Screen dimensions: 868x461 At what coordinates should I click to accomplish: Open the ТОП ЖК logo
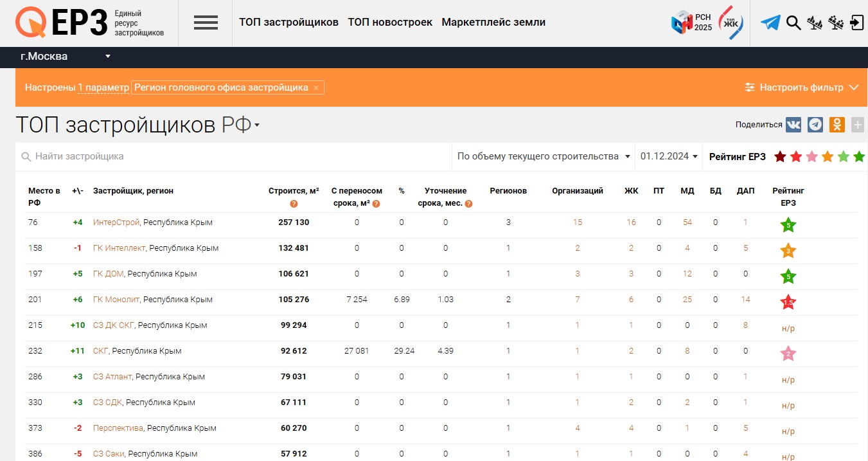pyautogui.click(x=731, y=23)
